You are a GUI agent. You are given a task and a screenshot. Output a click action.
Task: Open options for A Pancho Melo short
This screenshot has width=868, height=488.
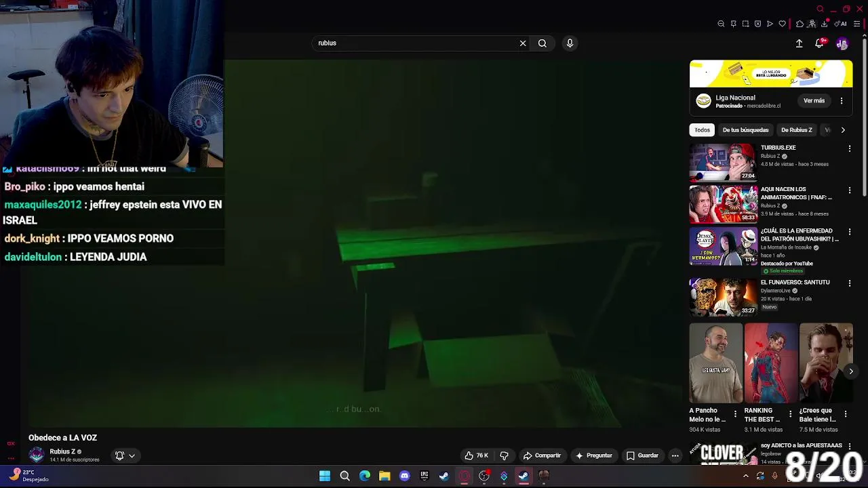[735, 414]
